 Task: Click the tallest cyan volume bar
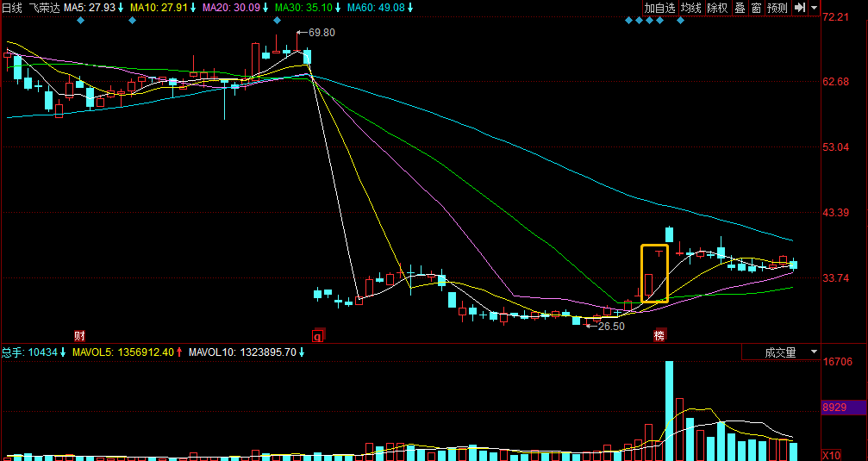click(669, 410)
